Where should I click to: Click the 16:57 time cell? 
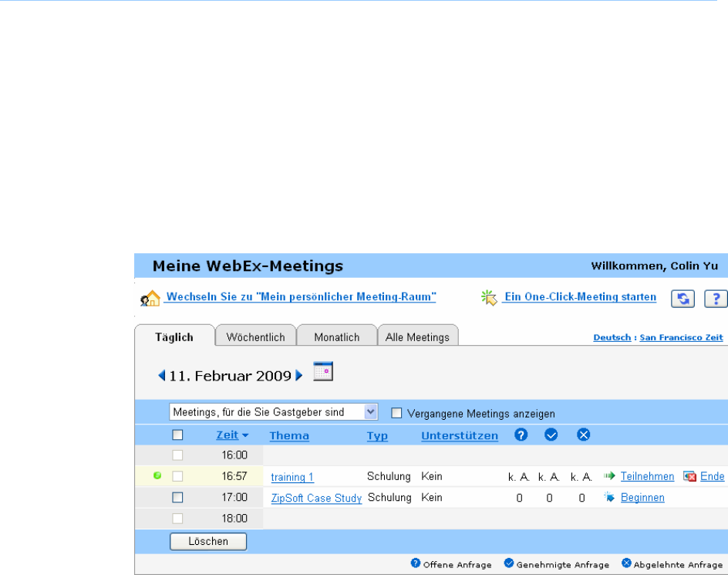234,476
